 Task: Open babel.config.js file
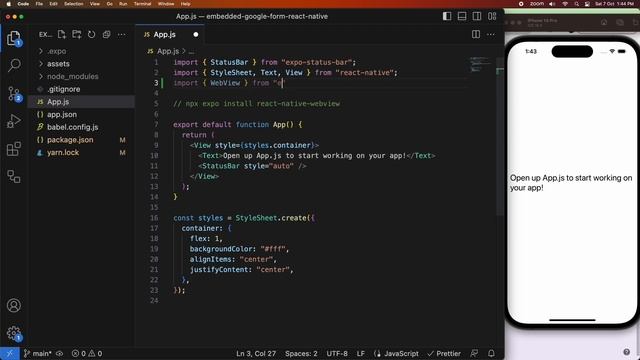[x=72, y=127]
